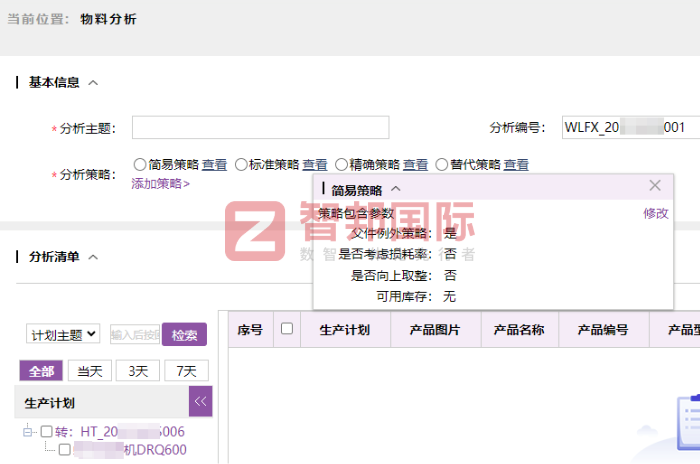Collapse the 生产计划 side panel arrow

click(201, 401)
